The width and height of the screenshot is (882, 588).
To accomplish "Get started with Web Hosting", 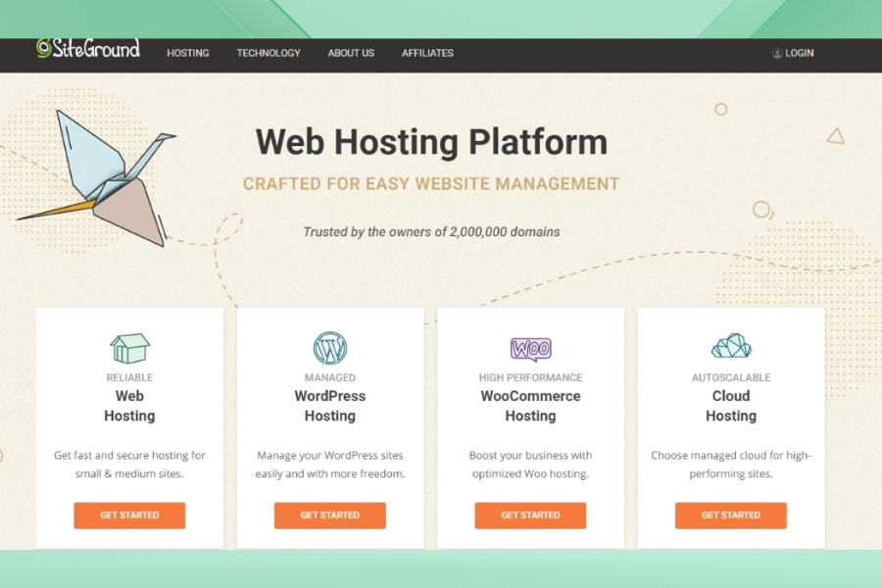I will tap(129, 515).
